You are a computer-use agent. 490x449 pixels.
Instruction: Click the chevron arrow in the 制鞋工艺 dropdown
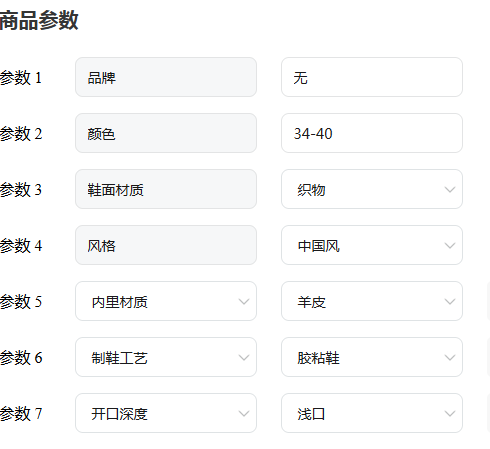pyautogui.click(x=244, y=358)
